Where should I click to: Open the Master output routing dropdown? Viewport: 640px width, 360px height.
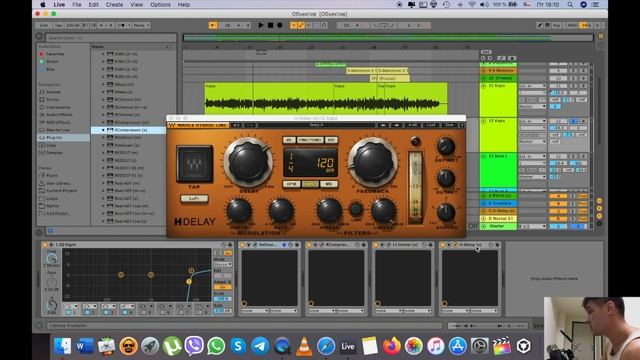coord(532,226)
